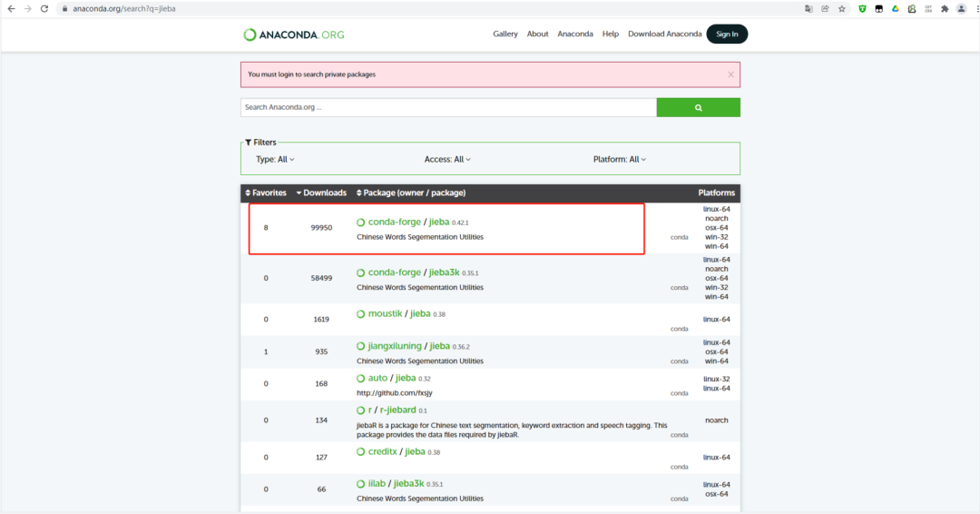Open the Google Drive extension icon
The image size is (980, 514).
point(895,8)
